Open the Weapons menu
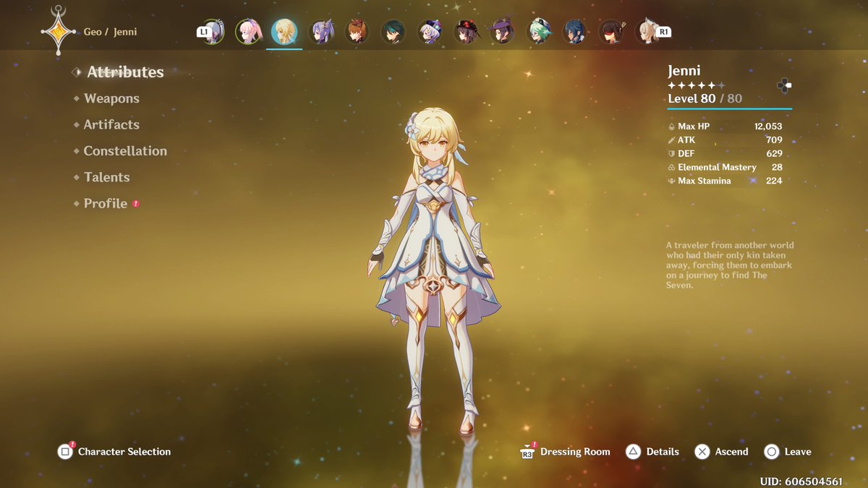 111,98
